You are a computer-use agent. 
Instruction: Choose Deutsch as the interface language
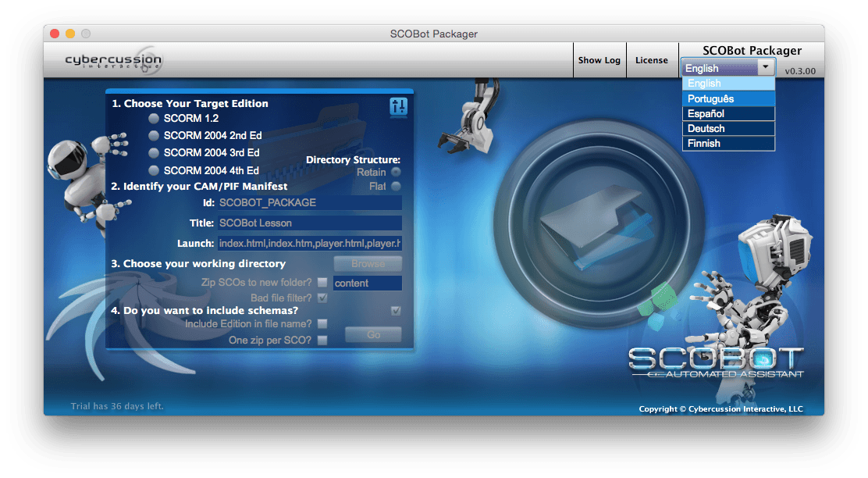(x=727, y=128)
